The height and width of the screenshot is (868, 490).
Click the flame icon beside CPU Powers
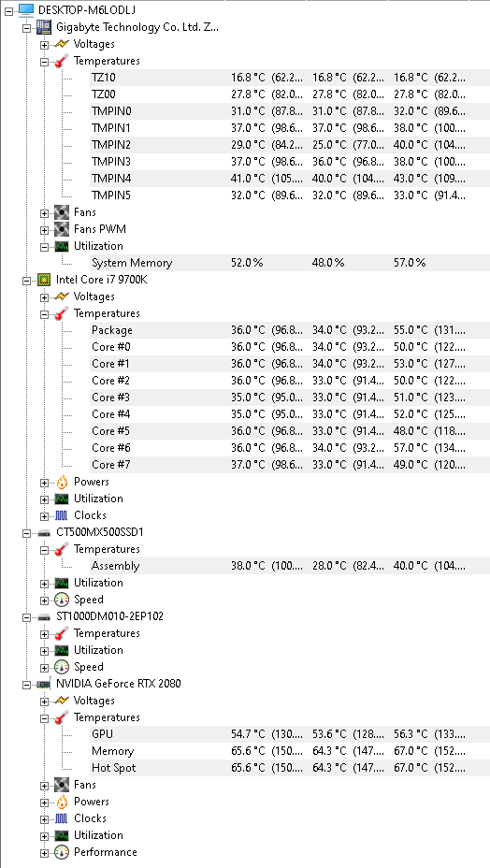62,482
